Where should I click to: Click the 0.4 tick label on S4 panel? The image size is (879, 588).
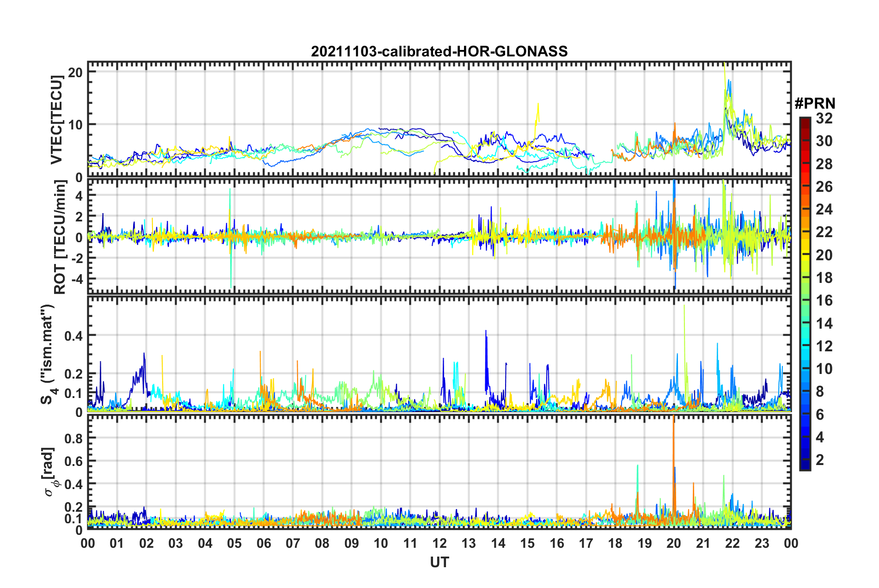pyautogui.click(x=73, y=336)
